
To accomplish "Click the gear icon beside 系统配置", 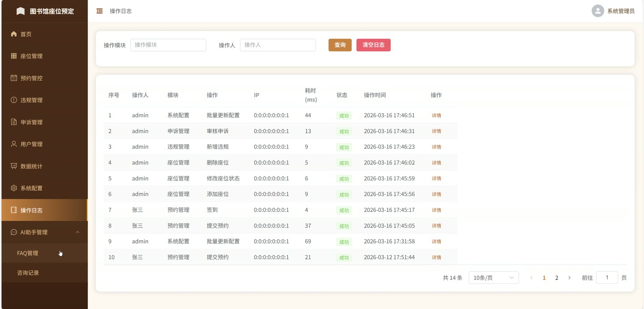I will pos(13,188).
